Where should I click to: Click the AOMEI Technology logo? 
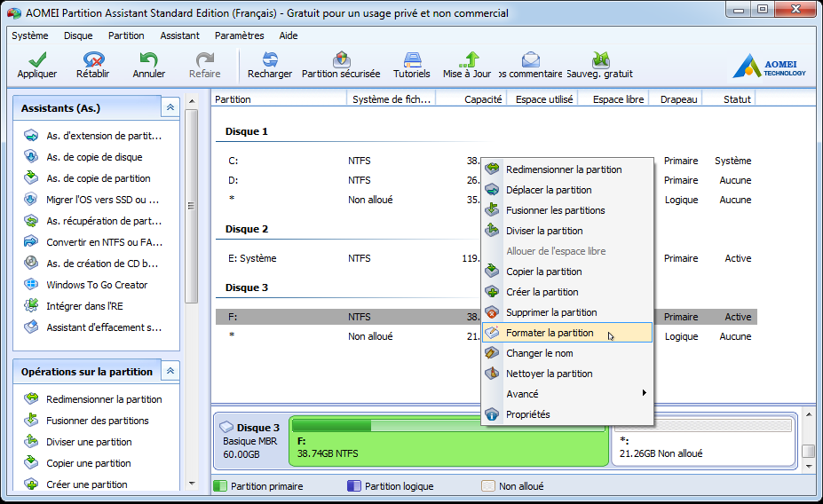click(770, 66)
